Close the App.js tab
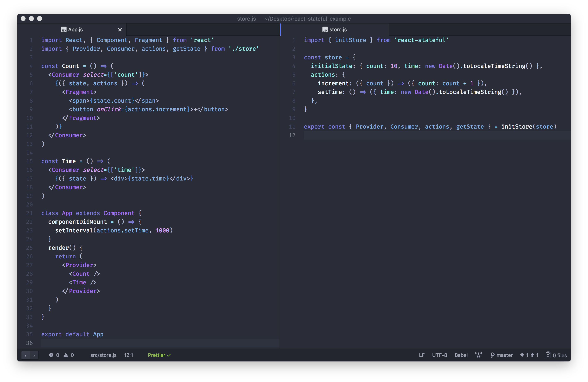Screen dimensions: 588x382 (120, 30)
